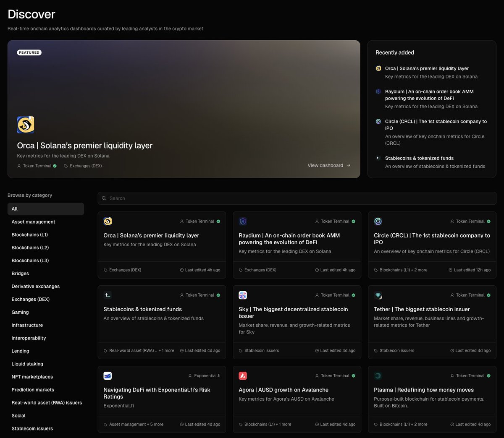Click Exchanges (DEX) tag on featured banner
The image size is (504, 438).
click(x=86, y=166)
